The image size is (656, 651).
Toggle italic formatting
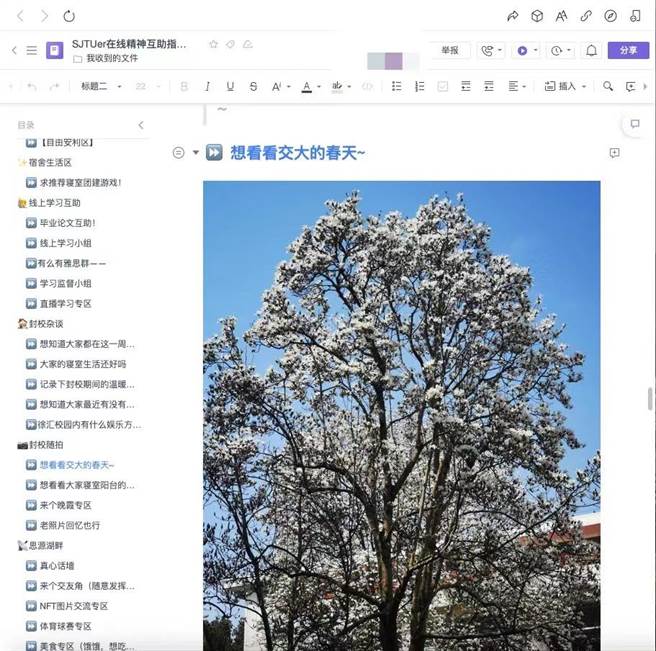207,87
